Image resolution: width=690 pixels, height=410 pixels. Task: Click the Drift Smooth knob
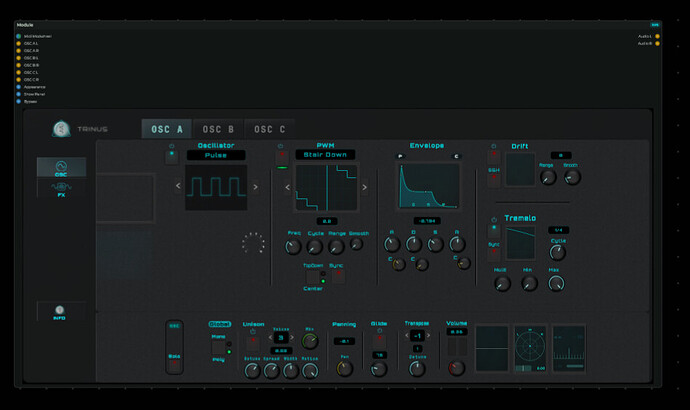click(573, 177)
